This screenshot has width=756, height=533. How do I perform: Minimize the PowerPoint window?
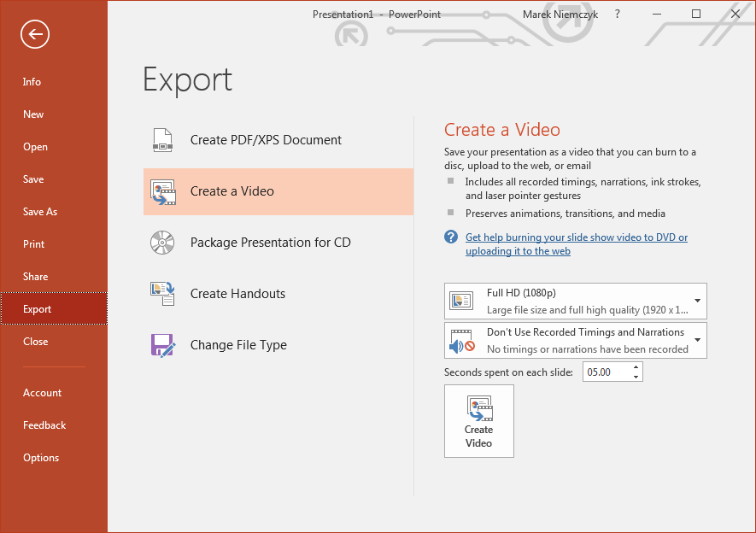[x=657, y=14]
